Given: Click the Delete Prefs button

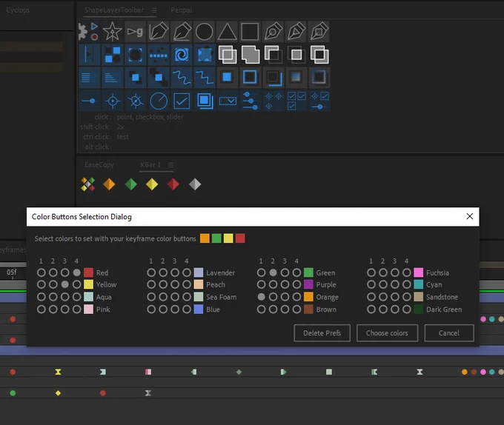Looking at the screenshot, I should click(322, 333).
